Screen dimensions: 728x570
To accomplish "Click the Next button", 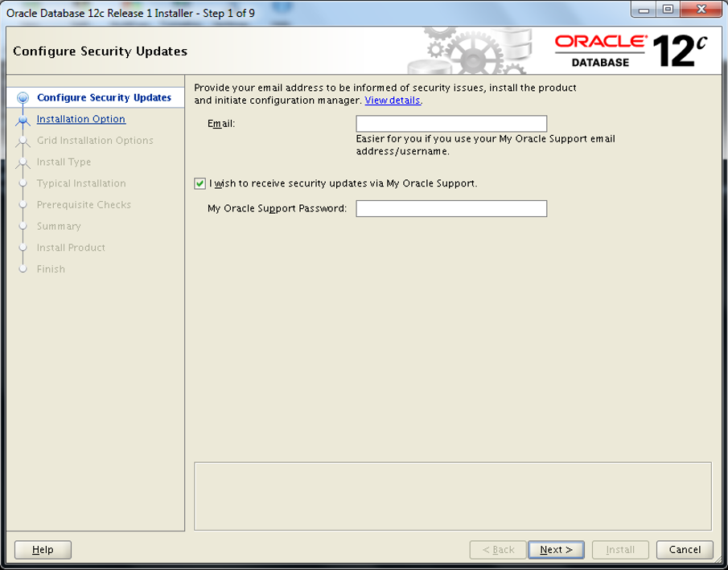I will [556, 550].
